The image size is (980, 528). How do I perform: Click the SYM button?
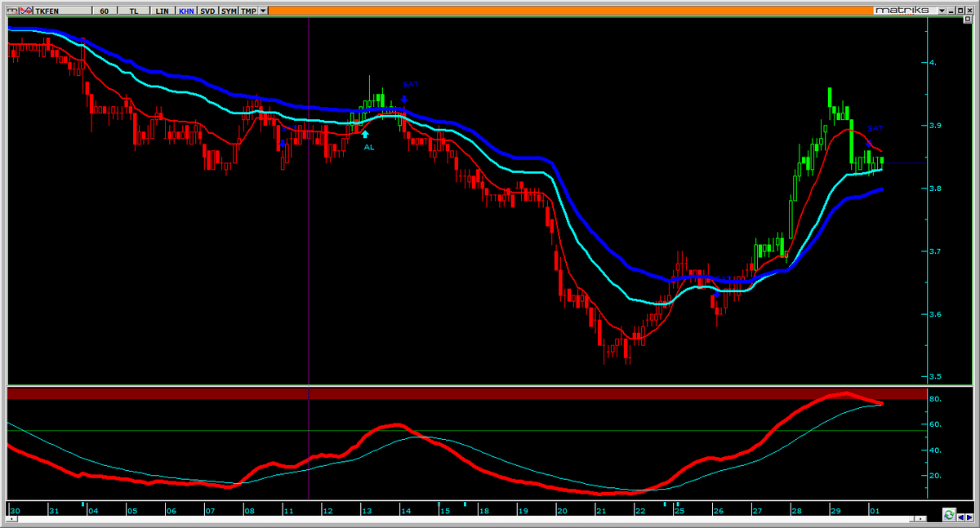(229, 11)
